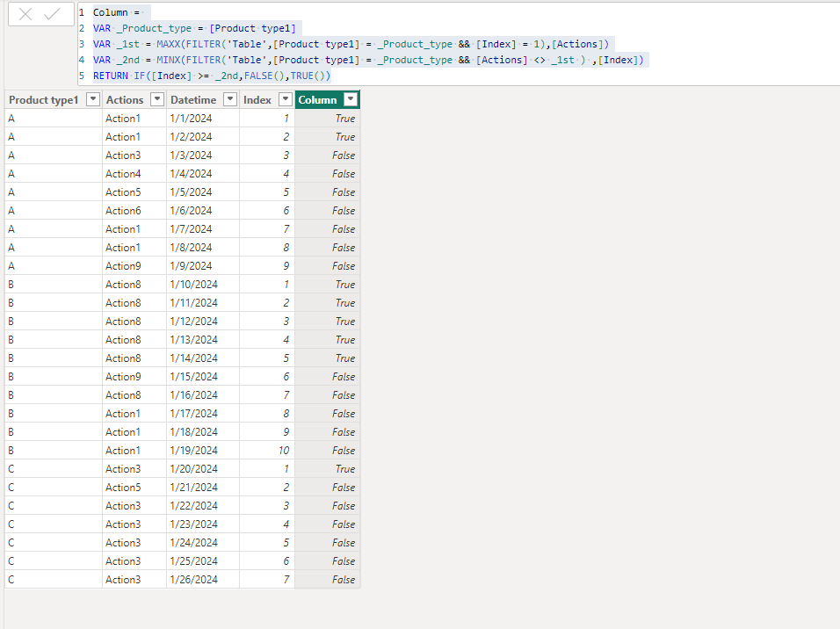Click the VAR _Product_type formula line

194,28
